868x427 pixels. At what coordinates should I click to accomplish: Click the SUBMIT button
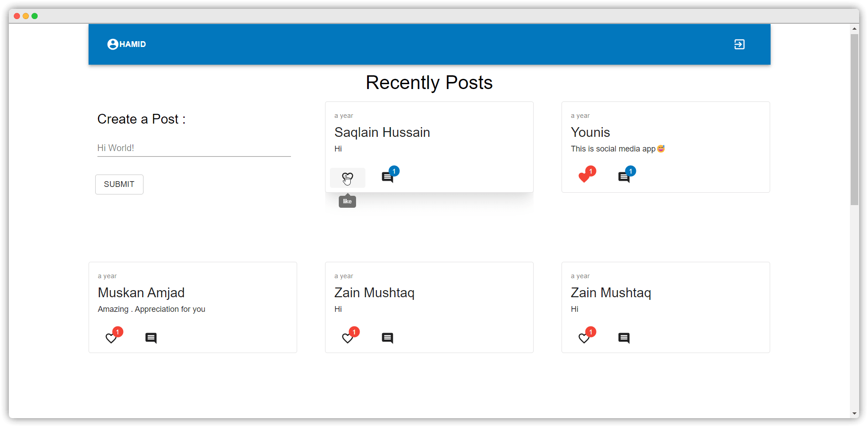tap(119, 184)
